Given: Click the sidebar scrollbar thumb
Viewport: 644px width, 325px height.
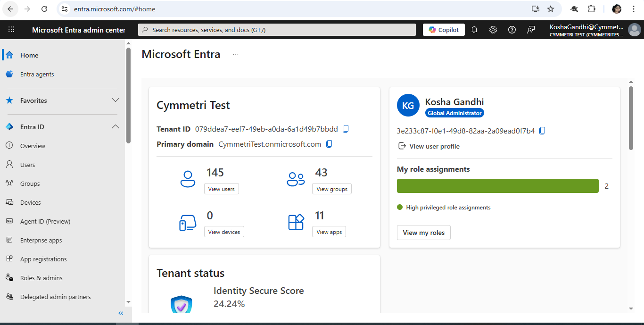Looking at the screenshot, I should (128, 94).
